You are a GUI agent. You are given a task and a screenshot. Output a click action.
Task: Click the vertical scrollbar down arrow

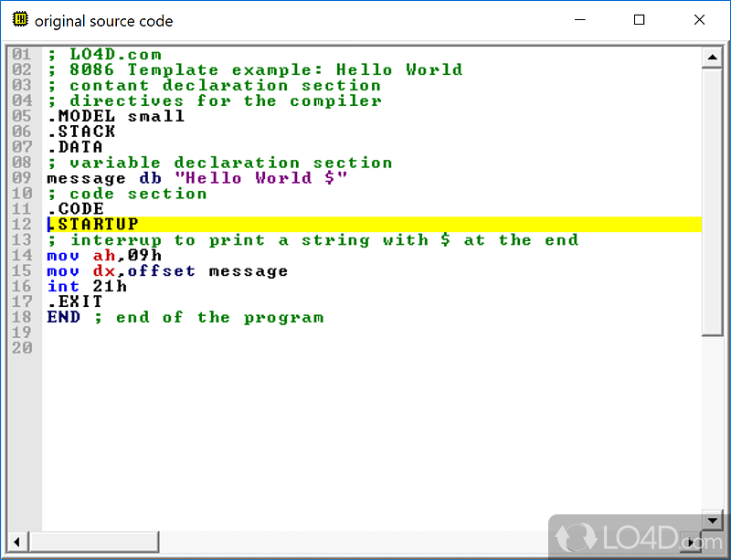tap(712, 521)
